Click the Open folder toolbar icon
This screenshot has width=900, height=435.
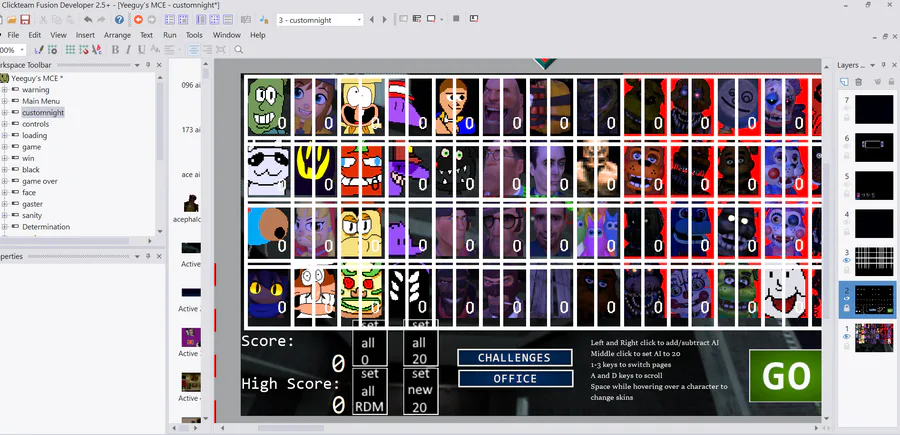(x=11, y=20)
